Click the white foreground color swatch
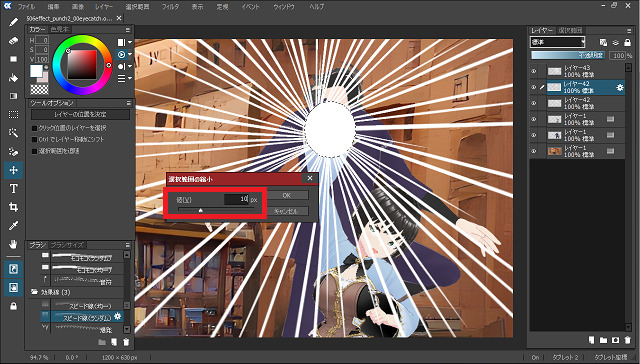Image resolution: width=640 pixels, height=364 pixels. coord(36,71)
